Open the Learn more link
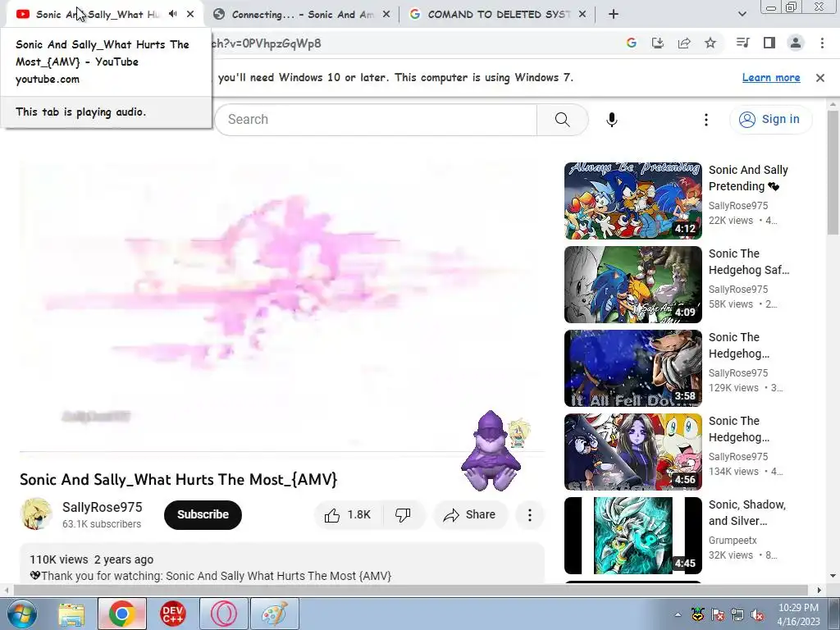This screenshot has width=840, height=630. coord(771,78)
